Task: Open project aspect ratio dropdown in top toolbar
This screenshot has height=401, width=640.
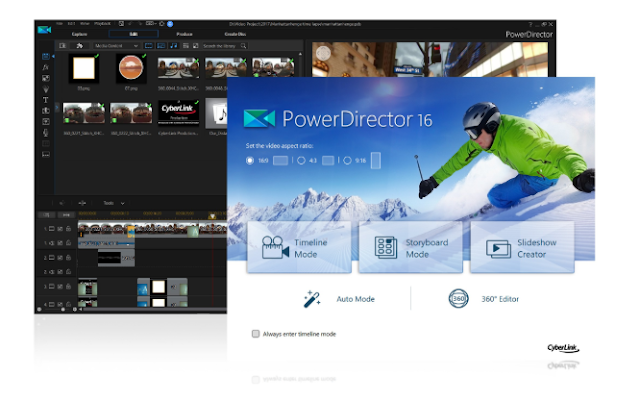Action: [x=151, y=24]
